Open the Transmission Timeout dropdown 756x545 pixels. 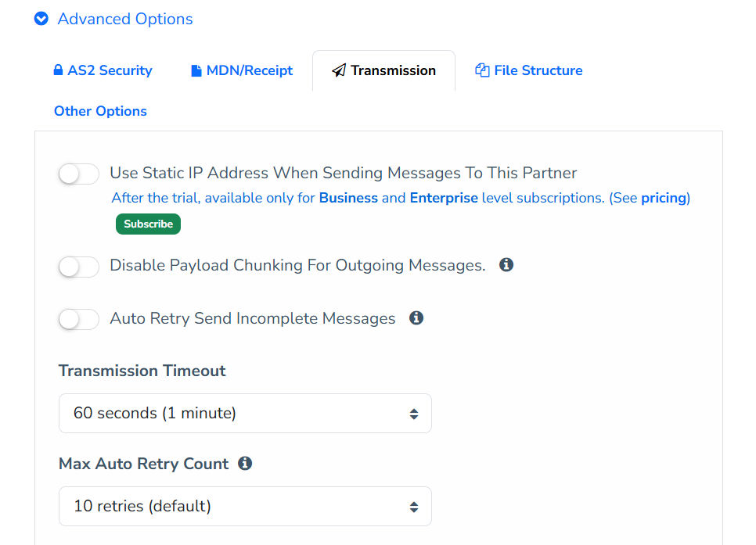coord(245,414)
